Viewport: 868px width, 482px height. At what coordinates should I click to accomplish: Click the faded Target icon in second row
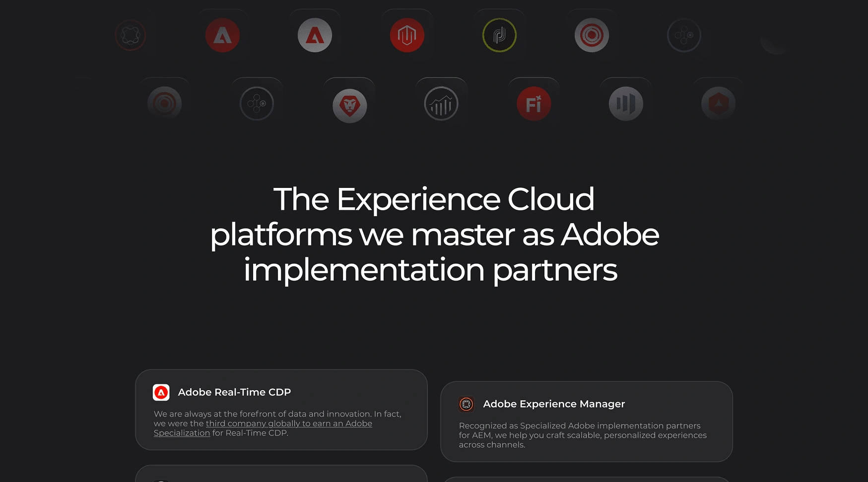[164, 104]
